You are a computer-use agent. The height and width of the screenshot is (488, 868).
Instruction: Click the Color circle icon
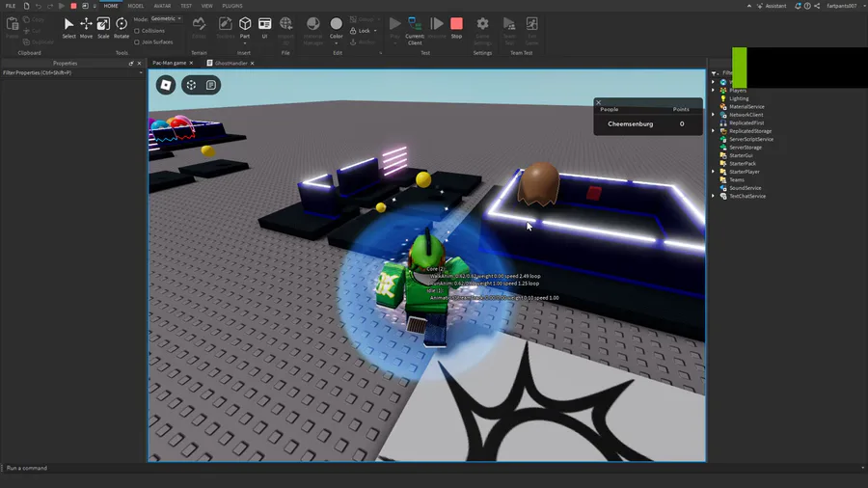click(336, 24)
